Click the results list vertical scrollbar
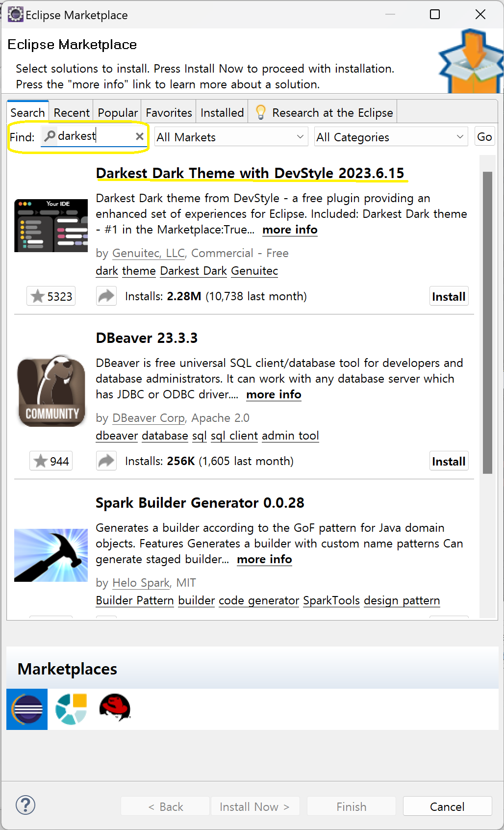The height and width of the screenshot is (830, 504). coord(487,322)
